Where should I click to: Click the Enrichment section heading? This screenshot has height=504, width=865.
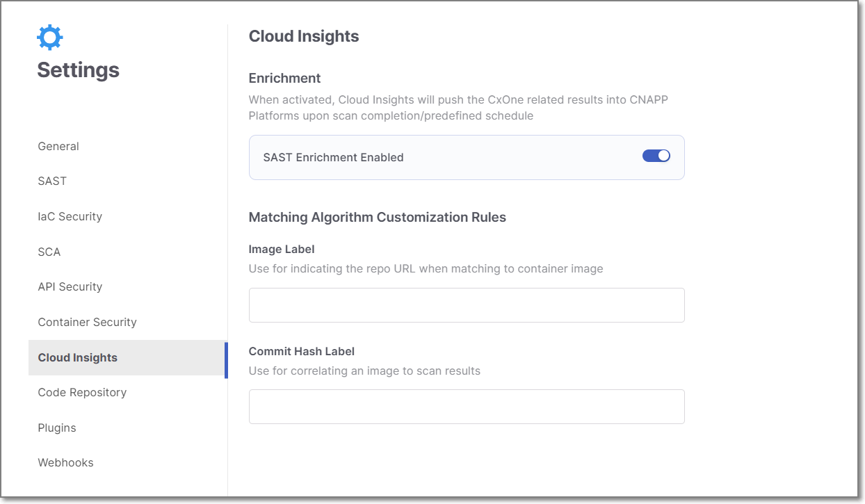coord(284,78)
